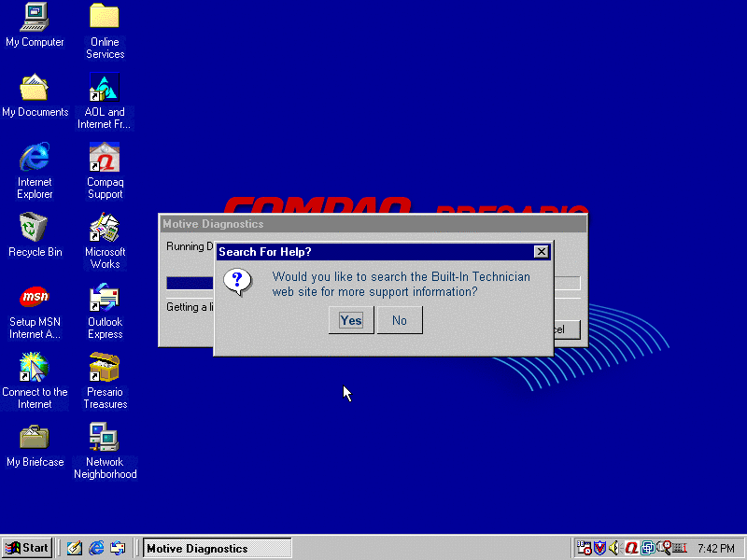The width and height of the screenshot is (747, 560).
Task: Click the volume speaker tray icon
Action: [615, 548]
